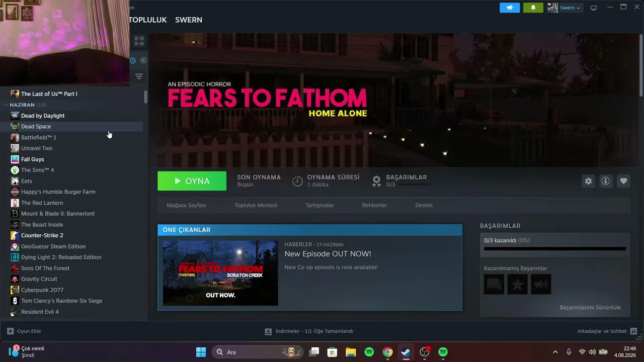The width and height of the screenshot is (644, 362).
Task: Open the SWERN profile menu
Action: (x=189, y=20)
